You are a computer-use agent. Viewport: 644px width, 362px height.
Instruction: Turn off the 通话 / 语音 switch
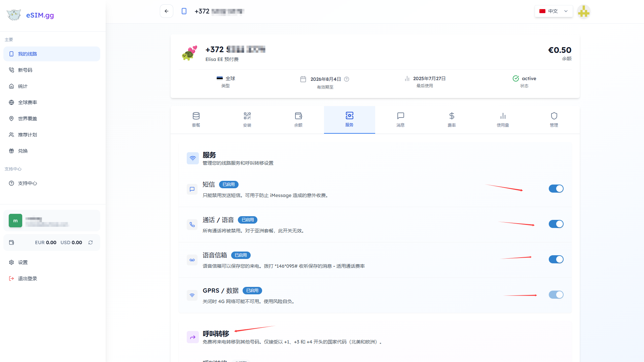[556, 224]
